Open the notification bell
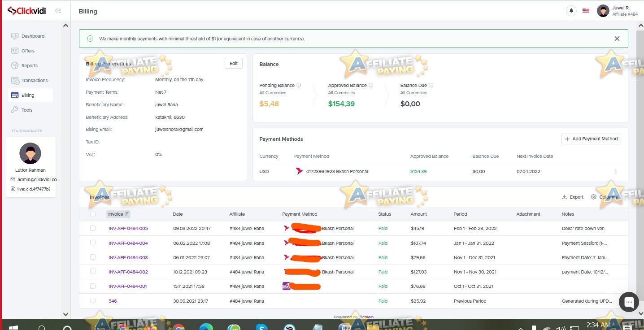The width and height of the screenshot is (644, 330). coord(571,10)
